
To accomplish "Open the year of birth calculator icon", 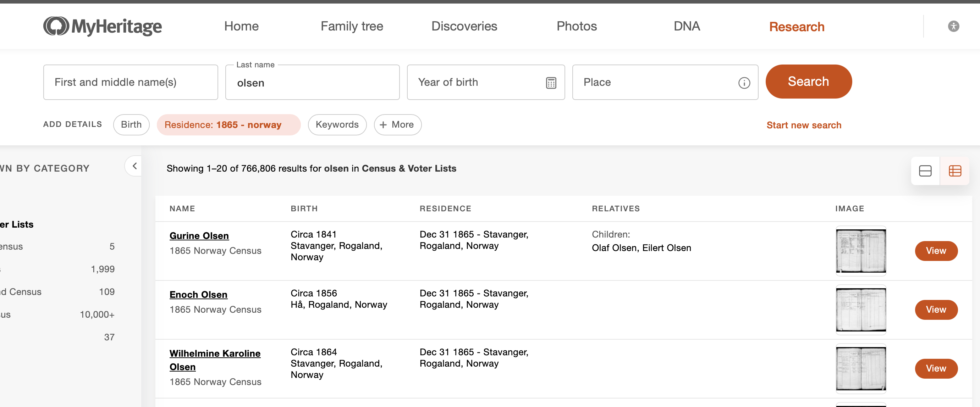I will tap(551, 83).
